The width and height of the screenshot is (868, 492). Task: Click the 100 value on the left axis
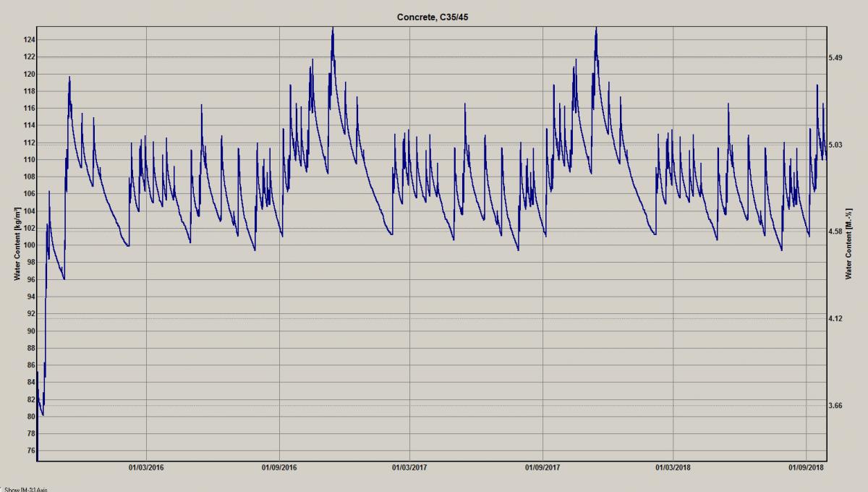tap(28, 245)
